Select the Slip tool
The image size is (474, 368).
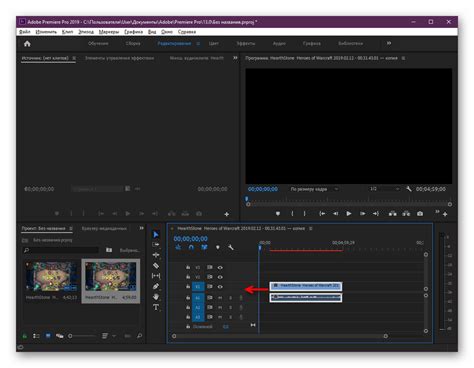click(x=156, y=276)
